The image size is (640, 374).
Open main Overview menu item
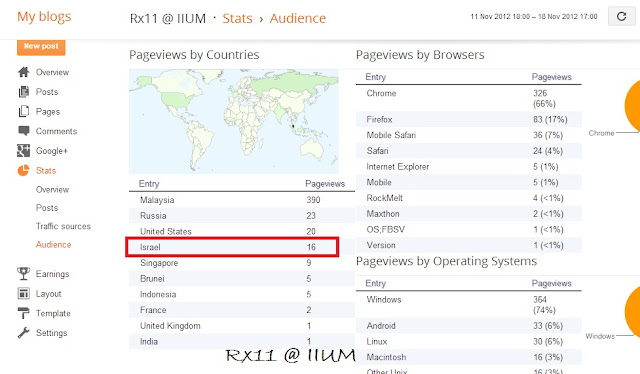point(52,72)
